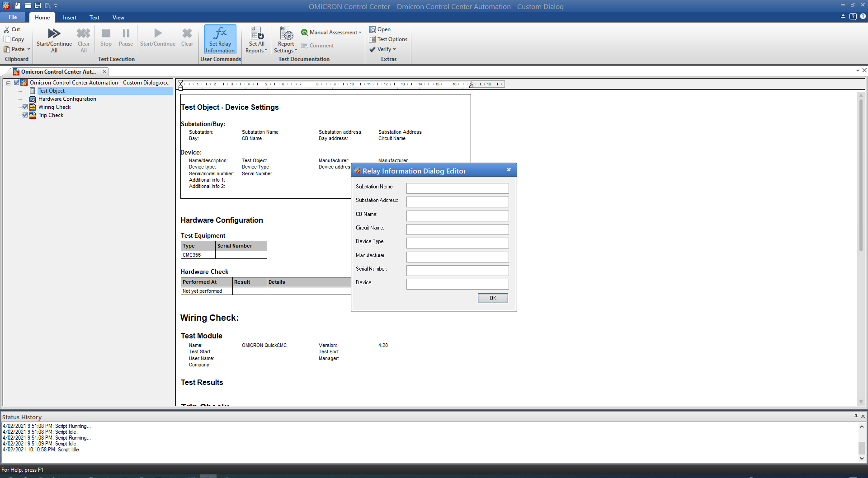Expand the Verify dropdown arrow

pos(394,49)
